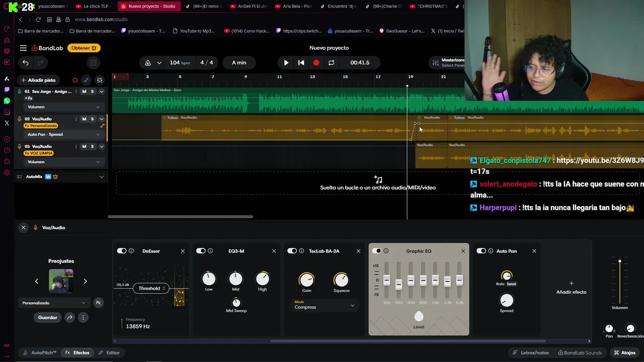Open metronome options dropdown arrow
Viewport: 644px width, 362px height.
159,63
